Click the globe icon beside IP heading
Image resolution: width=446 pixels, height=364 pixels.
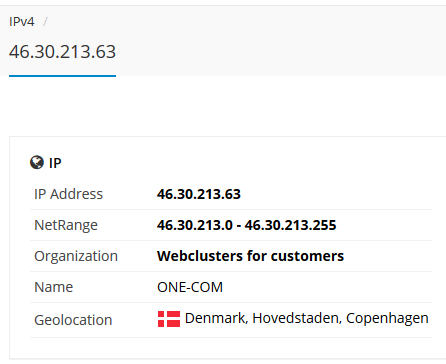(37, 163)
